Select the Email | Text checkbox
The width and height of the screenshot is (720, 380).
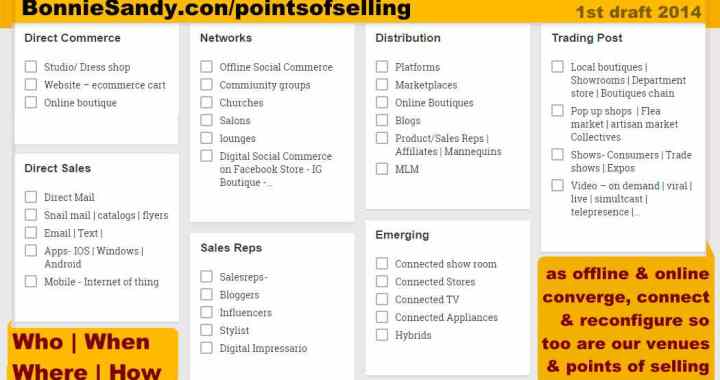coord(31,233)
